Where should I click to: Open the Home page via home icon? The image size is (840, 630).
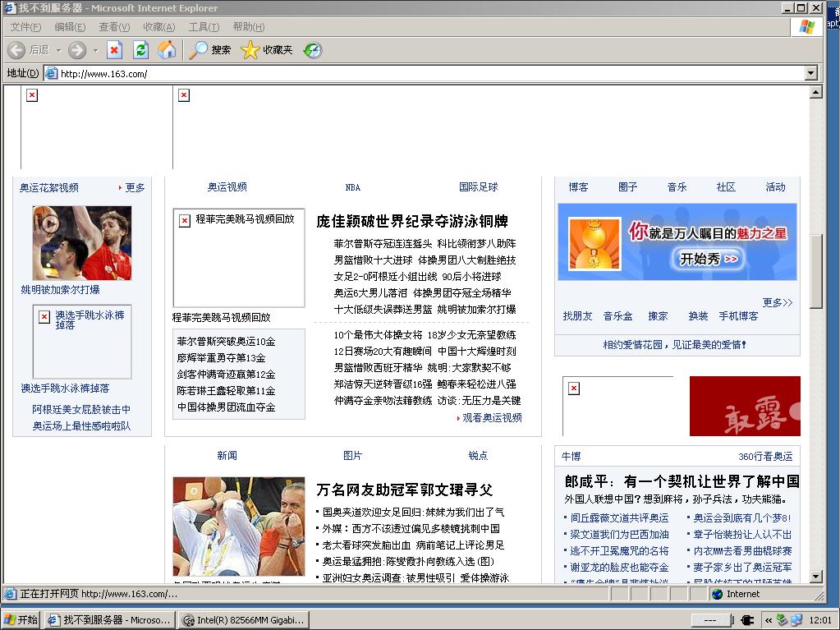[167, 49]
